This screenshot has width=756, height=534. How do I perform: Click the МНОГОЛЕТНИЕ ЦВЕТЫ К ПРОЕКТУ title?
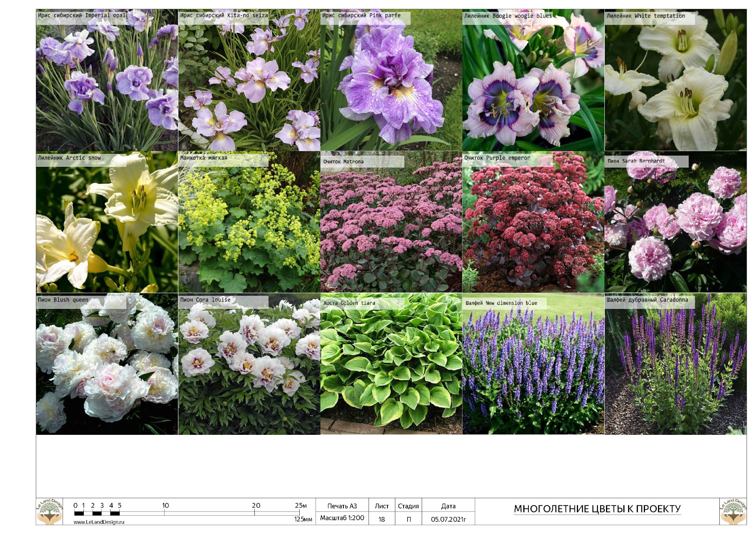597,509
